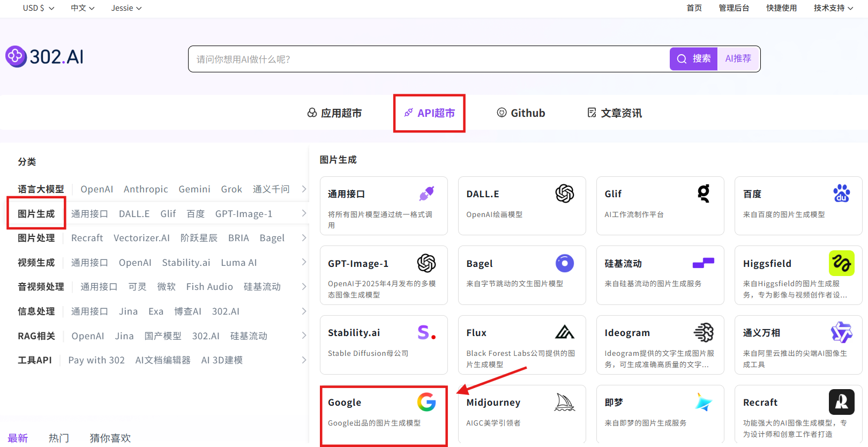Image resolution: width=868 pixels, height=447 pixels.
Task: Click Anthropic under 语言大模型
Action: pos(146,189)
